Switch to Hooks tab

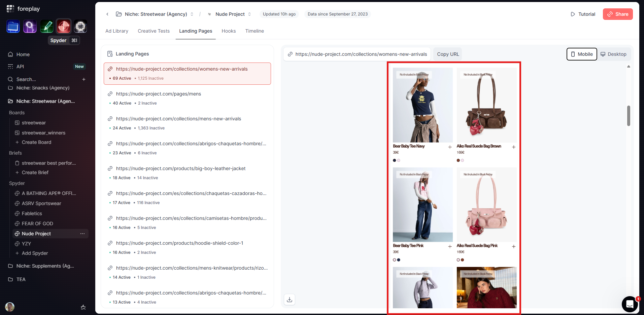pos(229,31)
